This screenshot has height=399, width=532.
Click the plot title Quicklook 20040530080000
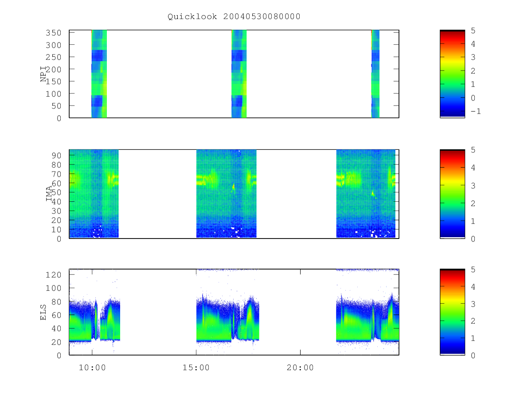pyautogui.click(x=234, y=17)
